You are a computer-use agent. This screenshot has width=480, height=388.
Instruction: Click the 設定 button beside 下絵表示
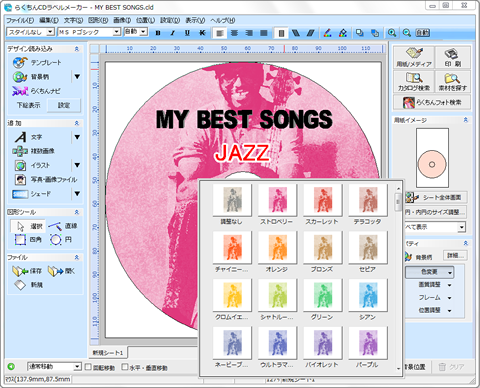coord(64,105)
